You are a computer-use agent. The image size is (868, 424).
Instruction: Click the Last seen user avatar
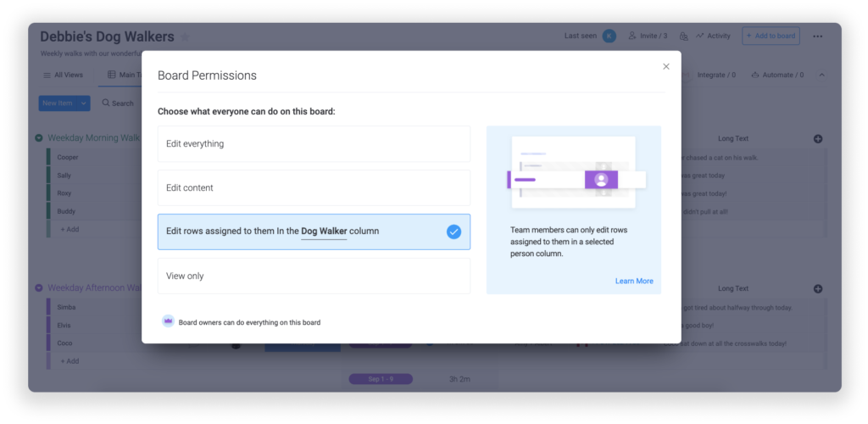pos(609,36)
